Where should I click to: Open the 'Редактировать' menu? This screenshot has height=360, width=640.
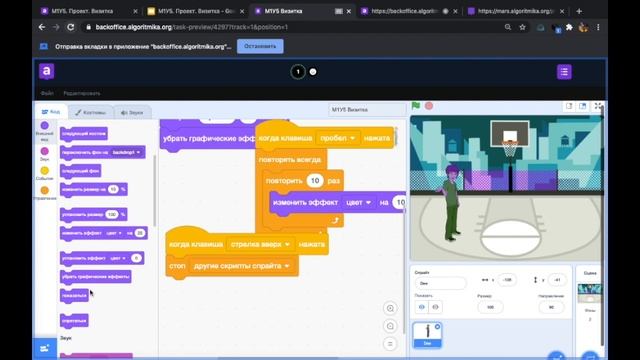tap(82, 93)
